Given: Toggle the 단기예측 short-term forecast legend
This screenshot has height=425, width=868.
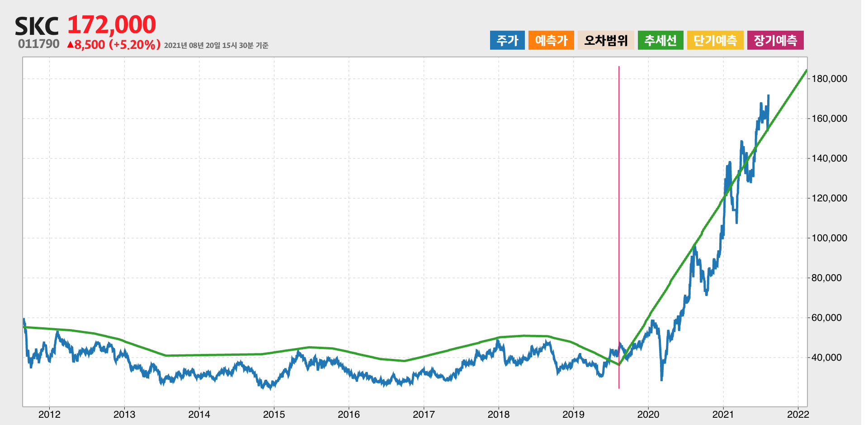Looking at the screenshot, I should (715, 40).
